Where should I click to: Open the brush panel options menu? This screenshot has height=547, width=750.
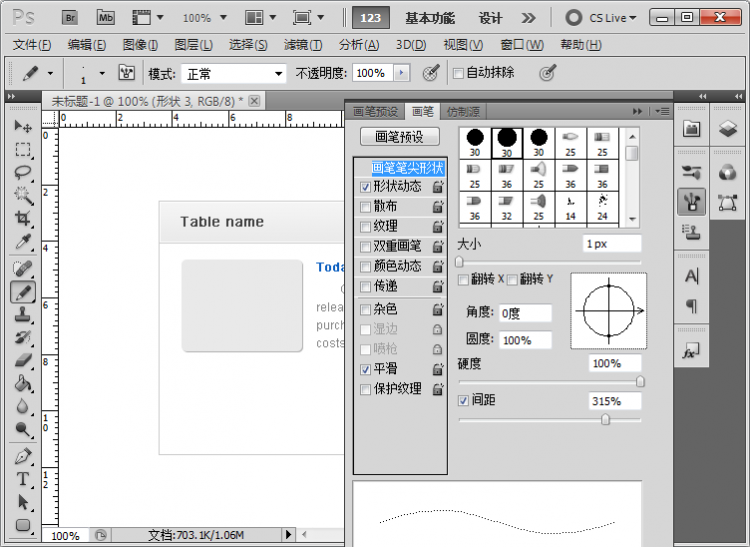[662, 111]
